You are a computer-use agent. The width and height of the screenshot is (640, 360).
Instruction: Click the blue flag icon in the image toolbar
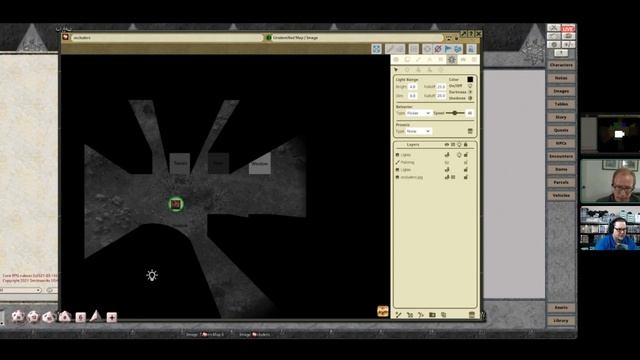448,49
